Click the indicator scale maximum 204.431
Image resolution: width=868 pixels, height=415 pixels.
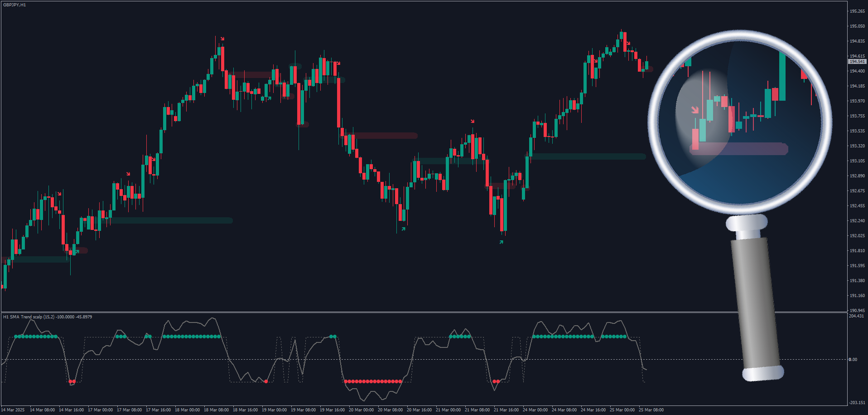point(856,316)
